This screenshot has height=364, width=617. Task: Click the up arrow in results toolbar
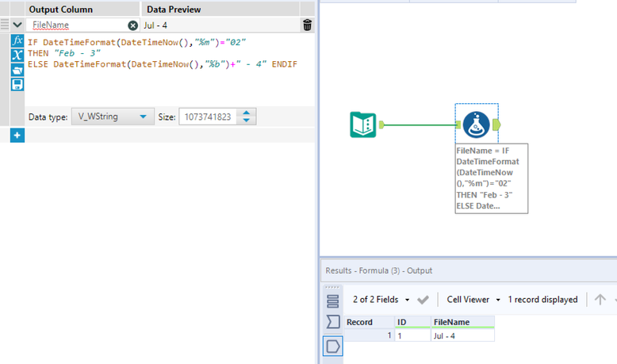(600, 300)
